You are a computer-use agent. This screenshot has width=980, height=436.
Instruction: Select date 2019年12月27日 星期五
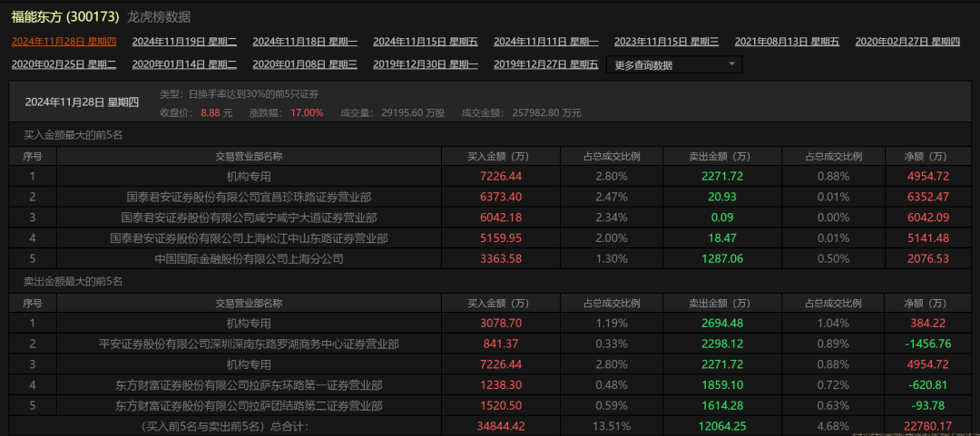[546, 63]
